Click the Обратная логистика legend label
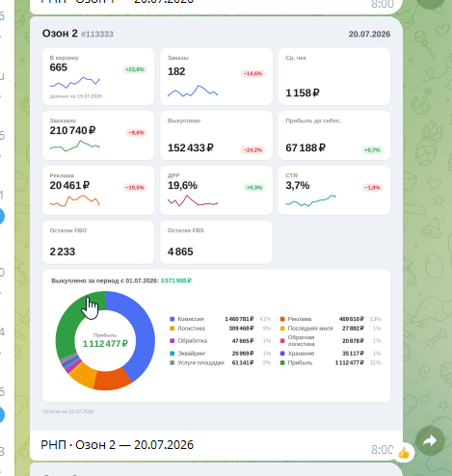The height and width of the screenshot is (476, 452). (302, 341)
